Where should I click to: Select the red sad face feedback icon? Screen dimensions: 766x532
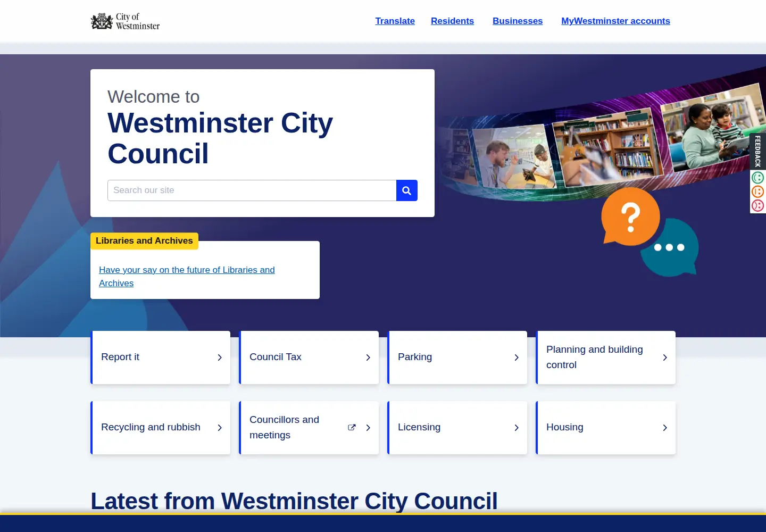coord(758,205)
